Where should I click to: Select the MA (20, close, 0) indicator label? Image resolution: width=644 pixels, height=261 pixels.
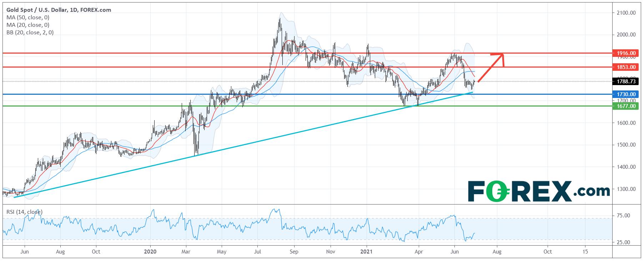pos(28,25)
